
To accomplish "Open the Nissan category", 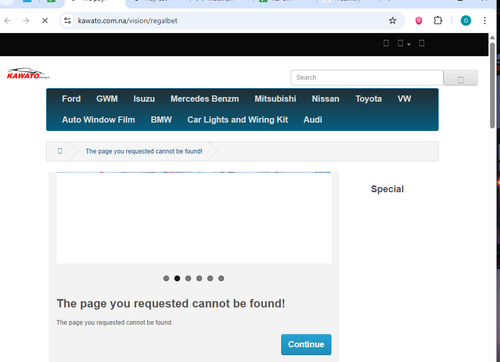I will click(x=325, y=99).
